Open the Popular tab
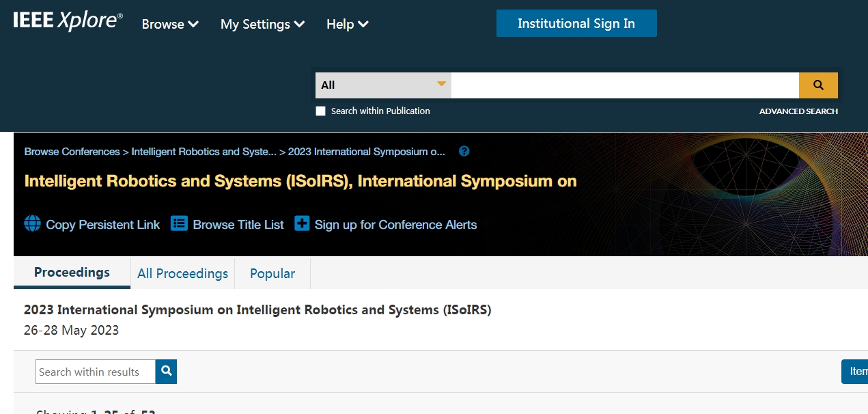The width and height of the screenshot is (868, 414). tap(272, 273)
